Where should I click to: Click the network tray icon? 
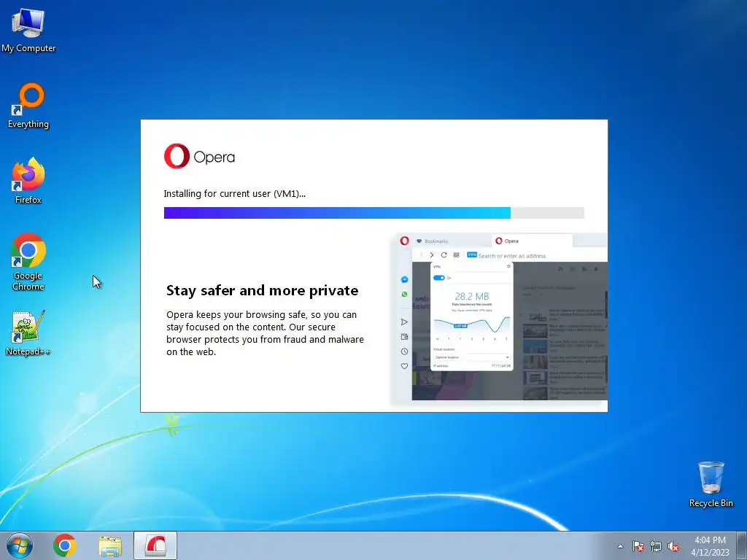click(x=656, y=546)
